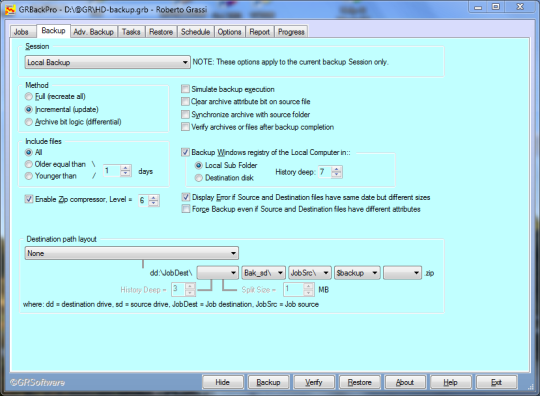This screenshot has height=396, width=540.
Task: Expand Destination path layout dropdown showing None
Action: (132, 253)
